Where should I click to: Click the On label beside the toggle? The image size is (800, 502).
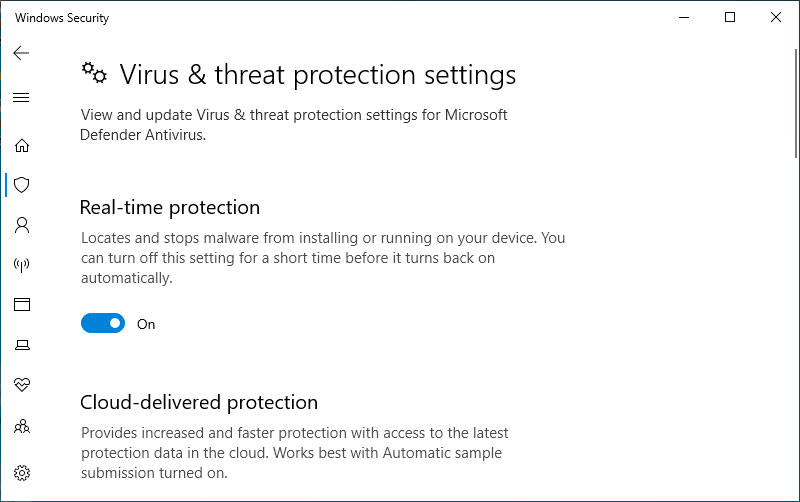(146, 324)
